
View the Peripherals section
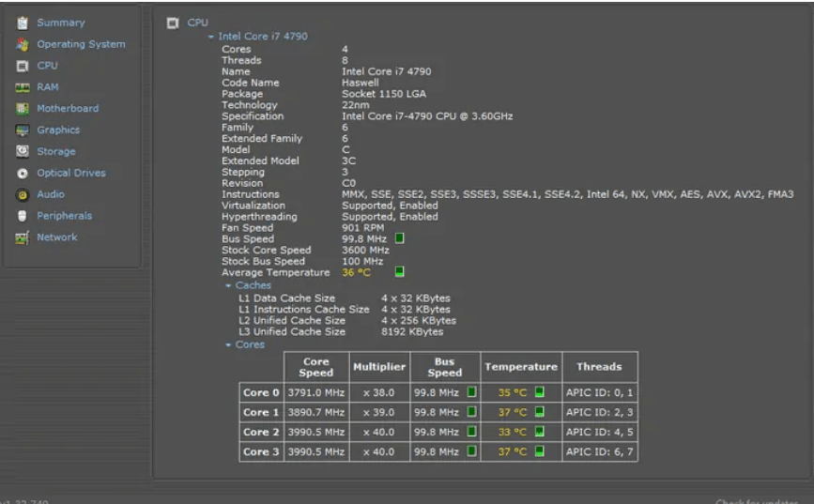tap(65, 216)
